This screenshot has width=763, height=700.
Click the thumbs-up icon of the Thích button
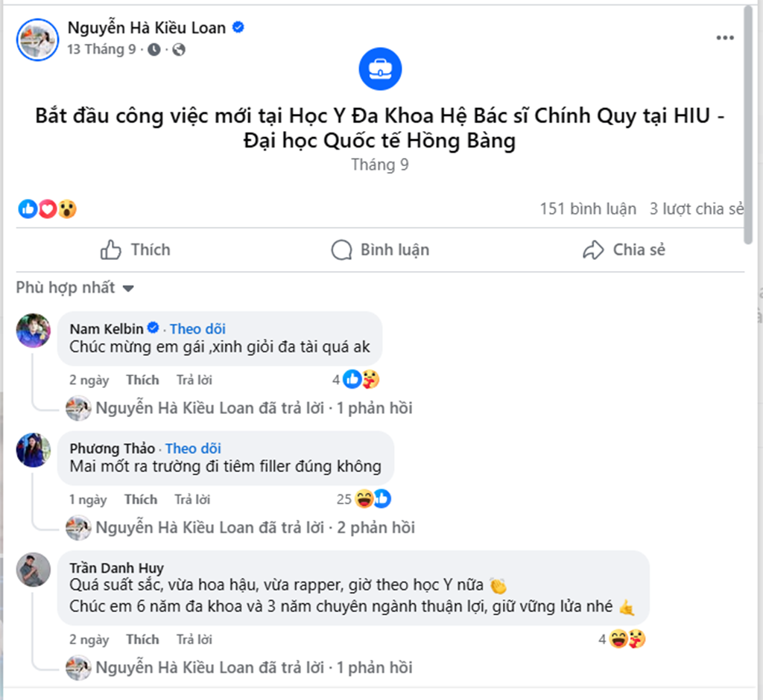111,249
